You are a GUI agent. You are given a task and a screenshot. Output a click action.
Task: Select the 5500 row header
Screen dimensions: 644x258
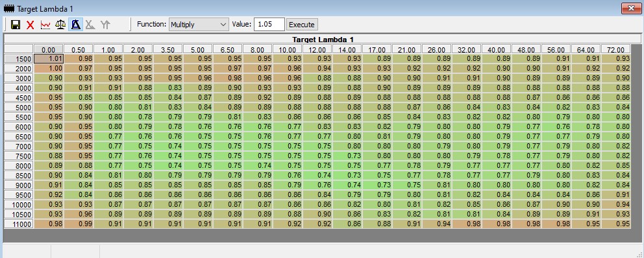point(18,117)
